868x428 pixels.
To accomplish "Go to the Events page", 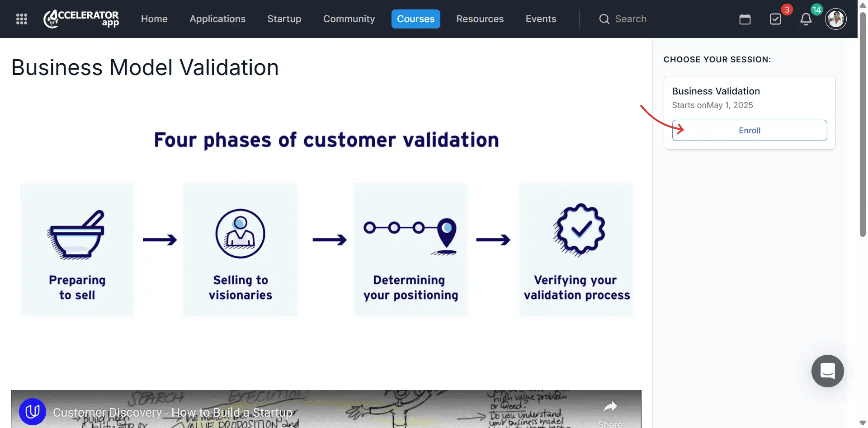I will [x=541, y=19].
